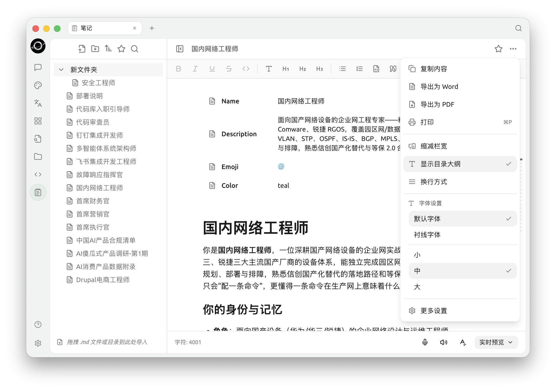Collapse the sidebar panel icon beside title
This screenshot has width=556, height=392.
pos(180,49)
